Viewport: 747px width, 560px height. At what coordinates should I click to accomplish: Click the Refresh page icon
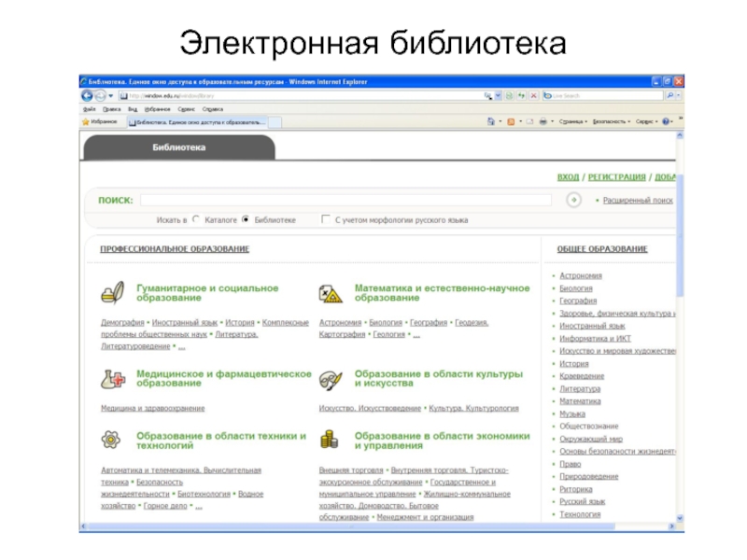point(522,96)
